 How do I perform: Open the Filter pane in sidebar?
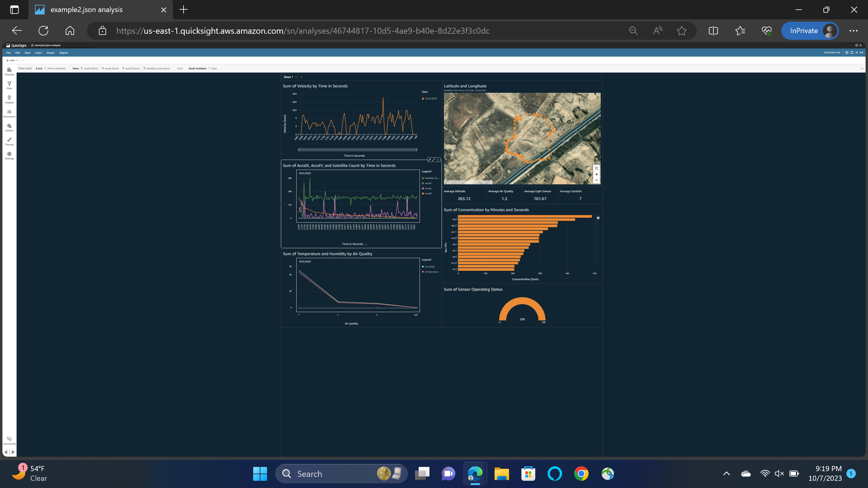9,85
